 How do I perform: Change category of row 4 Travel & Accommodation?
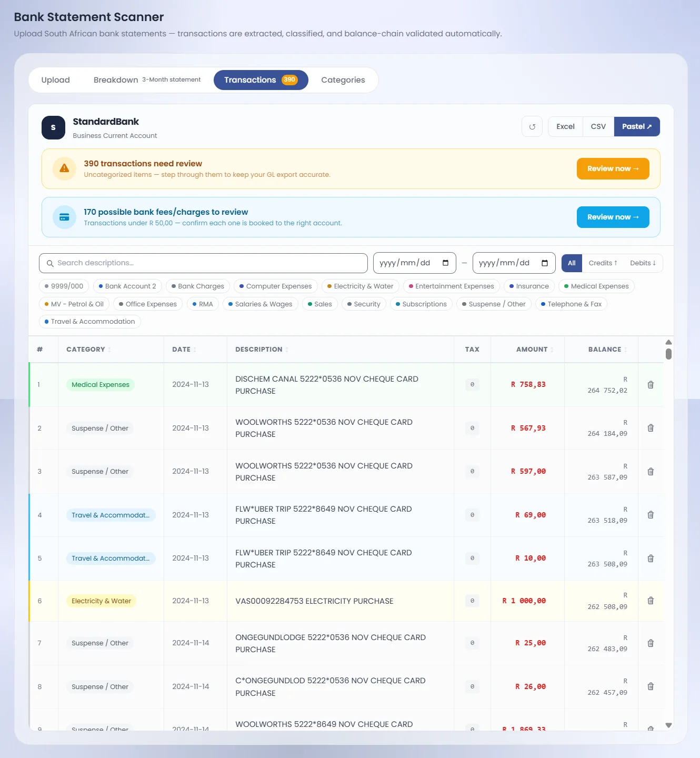[x=111, y=515]
